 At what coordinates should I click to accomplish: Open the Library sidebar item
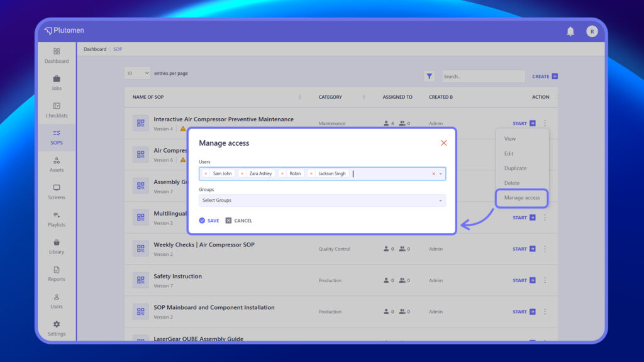(x=56, y=246)
